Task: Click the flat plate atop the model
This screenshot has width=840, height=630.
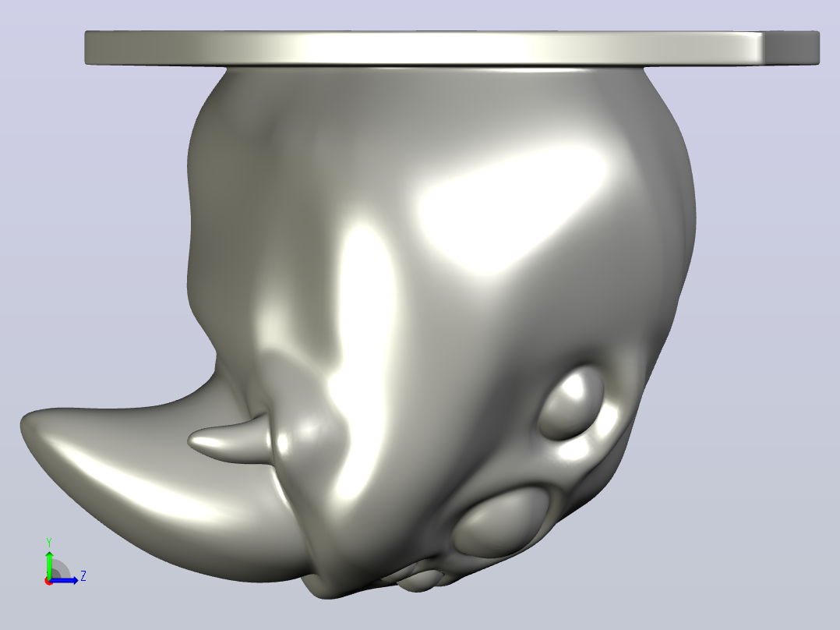Action: pos(452,48)
